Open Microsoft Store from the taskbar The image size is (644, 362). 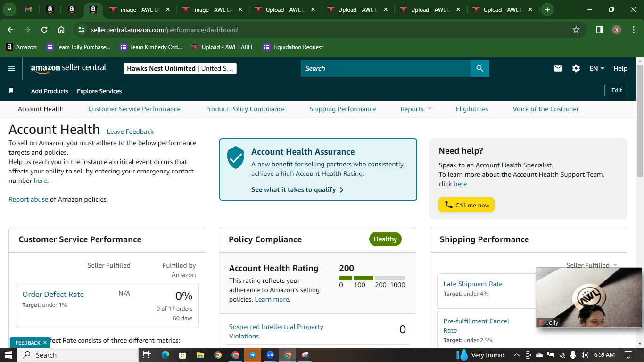(x=183, y=355)
